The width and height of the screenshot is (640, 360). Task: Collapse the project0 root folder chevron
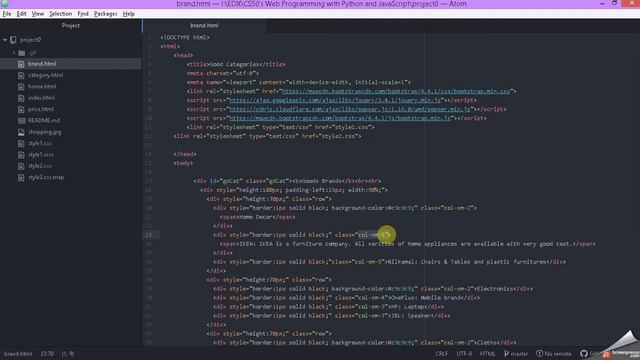click(5, 40)
